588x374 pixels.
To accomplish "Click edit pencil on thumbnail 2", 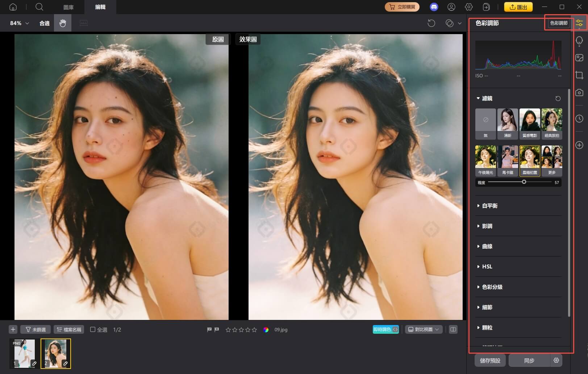I will [x=66, y=363].
